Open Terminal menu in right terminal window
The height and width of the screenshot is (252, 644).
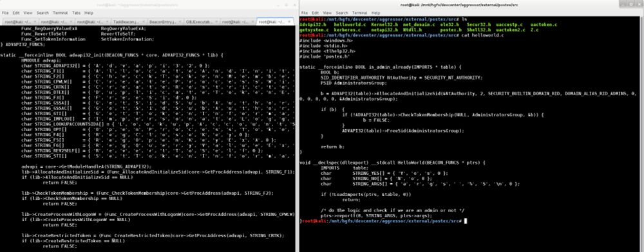coord(359,13)
